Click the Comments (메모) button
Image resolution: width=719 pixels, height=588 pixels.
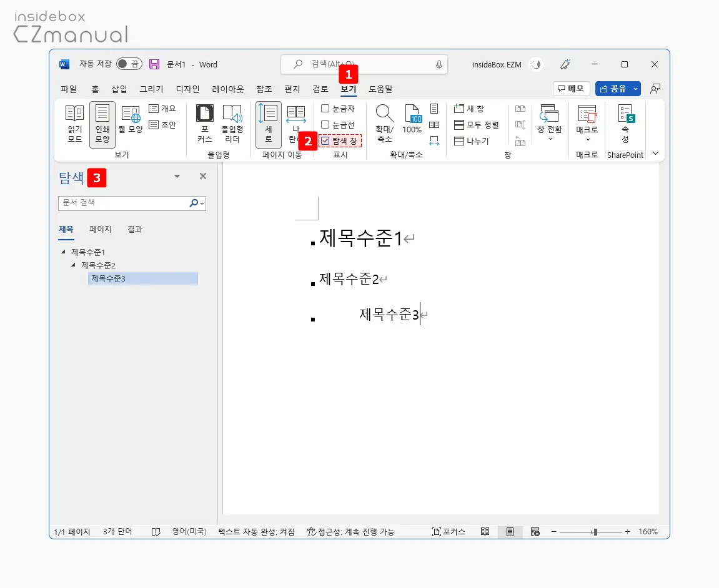click(571, 89)
